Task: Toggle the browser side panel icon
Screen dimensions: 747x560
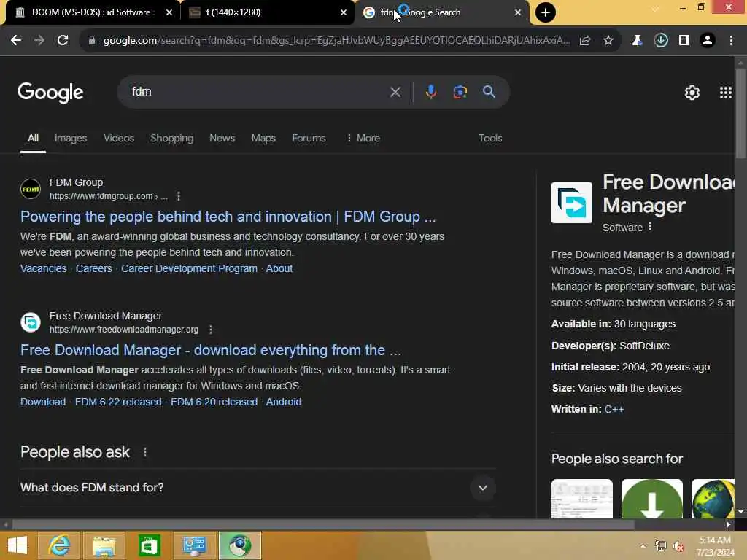Action: click(684, 41)
